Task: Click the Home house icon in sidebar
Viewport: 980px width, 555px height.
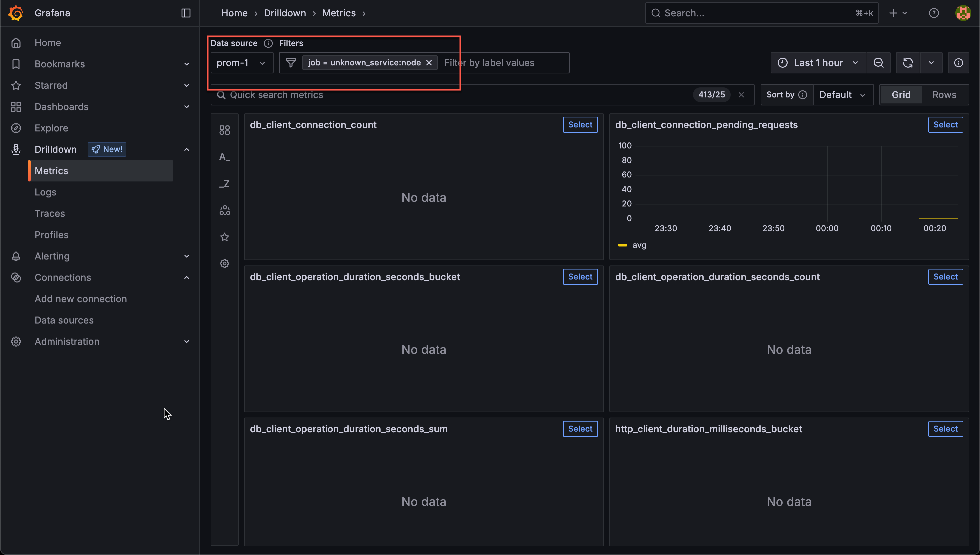Action: 16,43
